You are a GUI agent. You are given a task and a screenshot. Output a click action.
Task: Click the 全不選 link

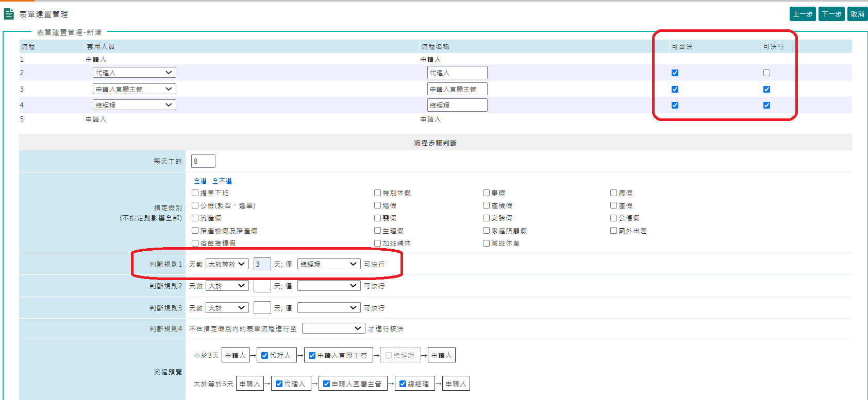(222, 181)
